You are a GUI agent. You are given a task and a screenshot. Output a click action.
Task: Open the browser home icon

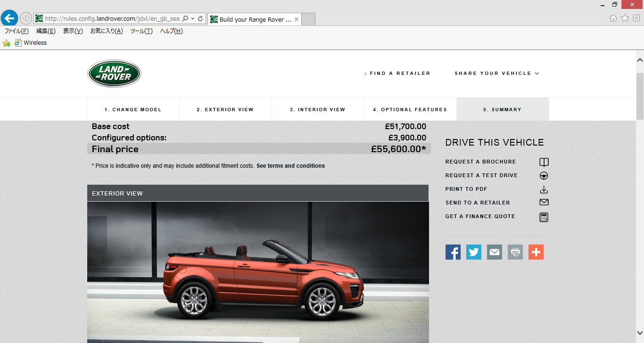[x=613, y=18]
